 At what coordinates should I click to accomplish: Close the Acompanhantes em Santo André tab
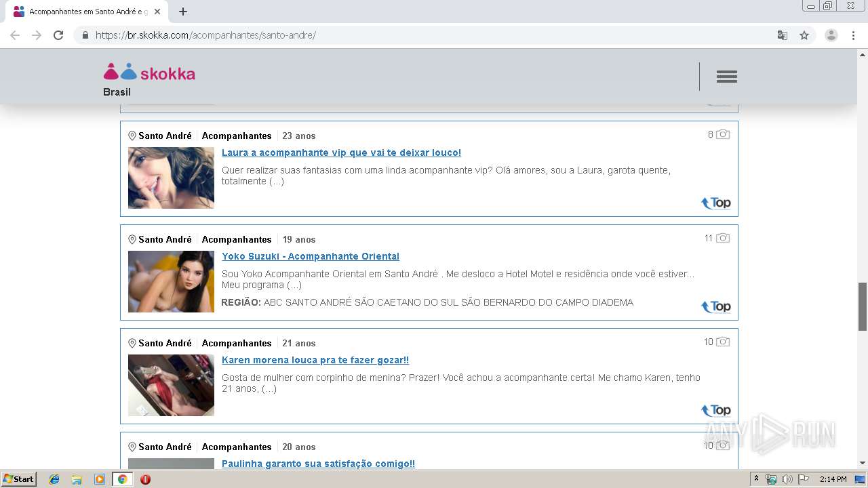click(157, 12)
